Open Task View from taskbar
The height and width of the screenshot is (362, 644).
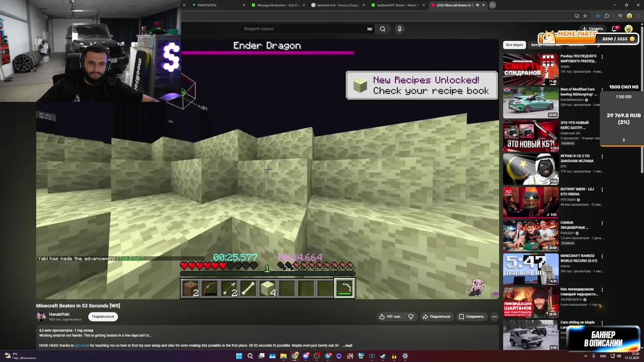[261, 356]
